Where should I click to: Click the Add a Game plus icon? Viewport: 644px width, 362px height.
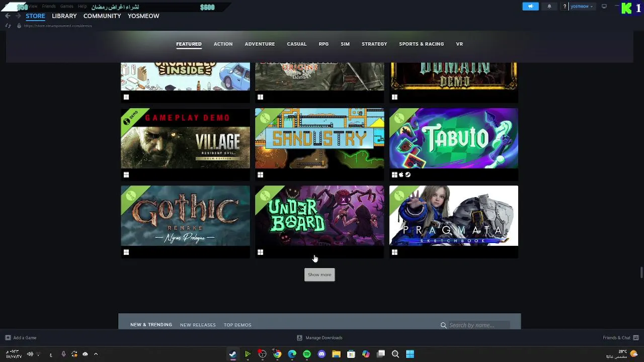tap(8, 338)
